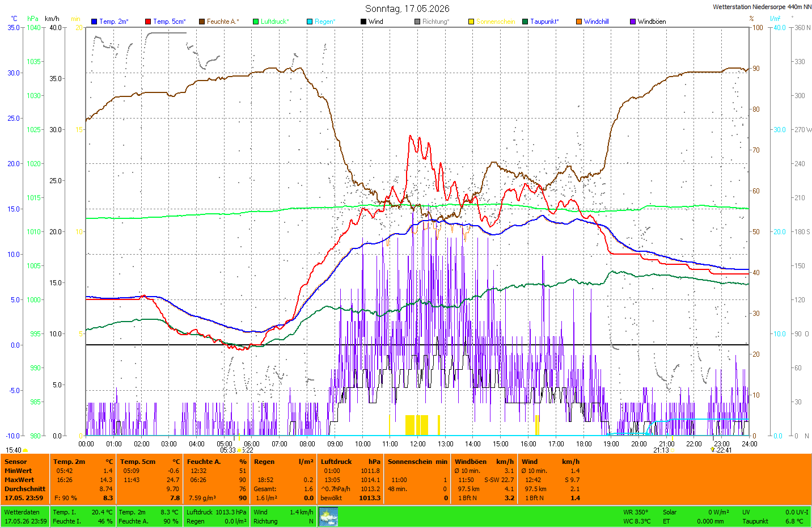Click the 'Windböen' table column header
This screenshot has height=528, width=812.
pyautogui.click(x=471, y=462)
